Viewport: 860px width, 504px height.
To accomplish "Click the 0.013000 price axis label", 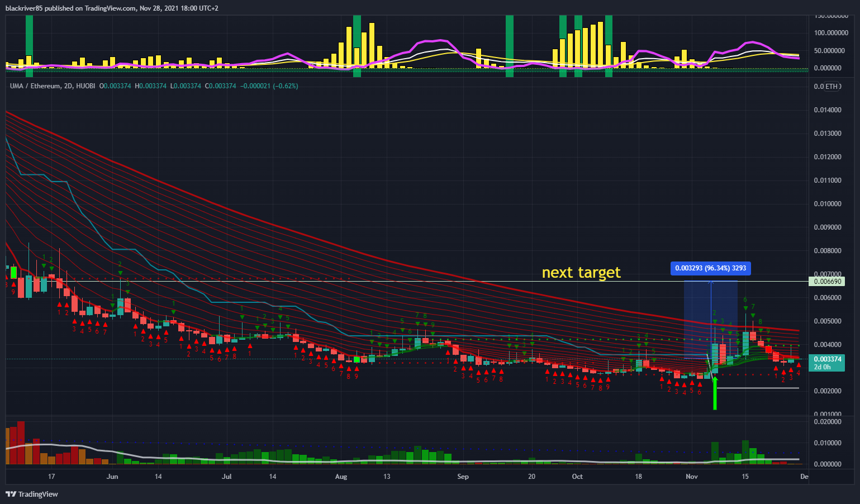I will (828, 134).
